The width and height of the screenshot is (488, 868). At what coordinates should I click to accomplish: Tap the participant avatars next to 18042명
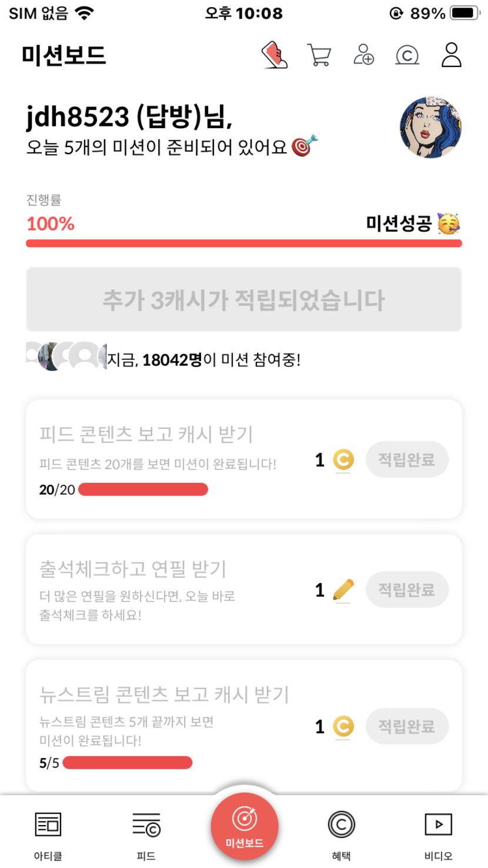(66, 356)
